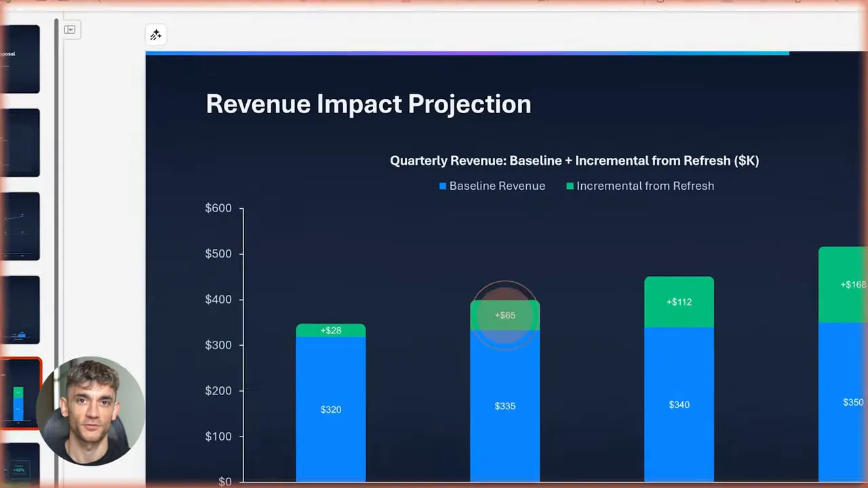The image size is (868, 488).
Task: Click the "Baseline Revenue" legend label
Action: click(x=497, y=186)
